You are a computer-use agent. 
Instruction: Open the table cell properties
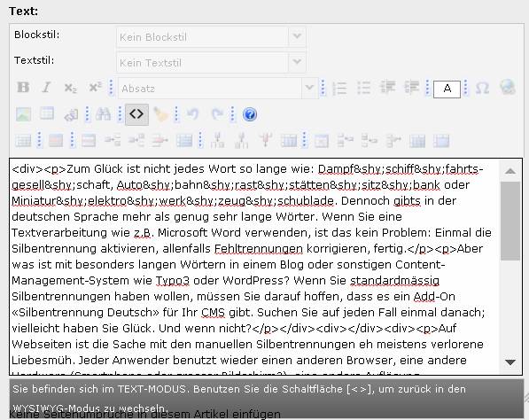(x=322, y=141)
